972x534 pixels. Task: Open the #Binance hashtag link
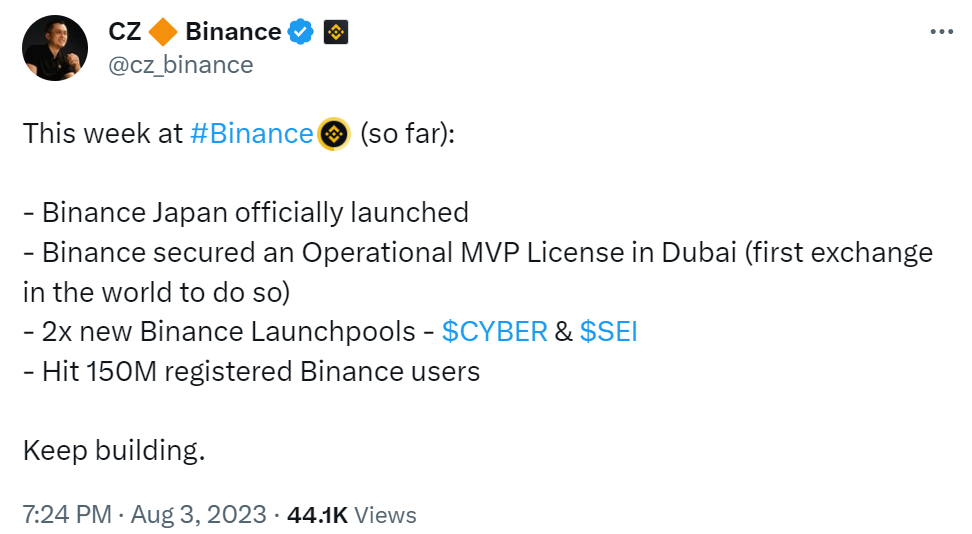click(251, 133)
